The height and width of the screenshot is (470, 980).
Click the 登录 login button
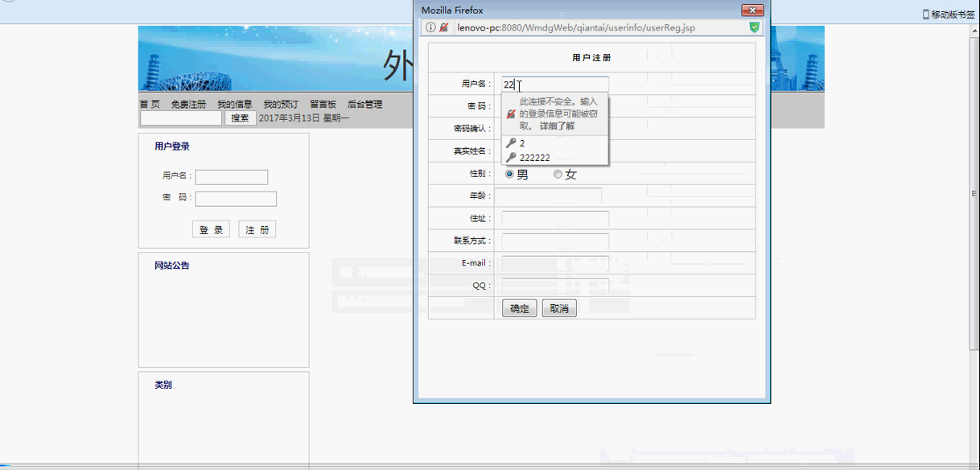click(211, 229)
